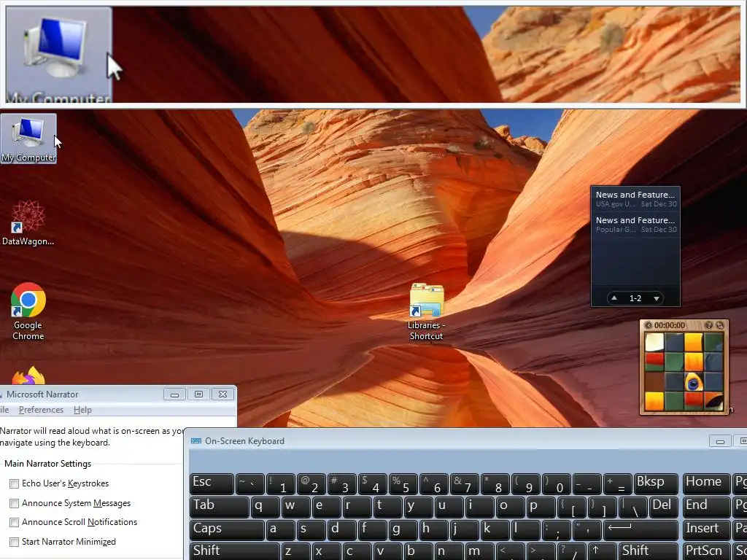Click the PrtScn key
This screenshot has height=560, width=747.
(x=706, y=552)
